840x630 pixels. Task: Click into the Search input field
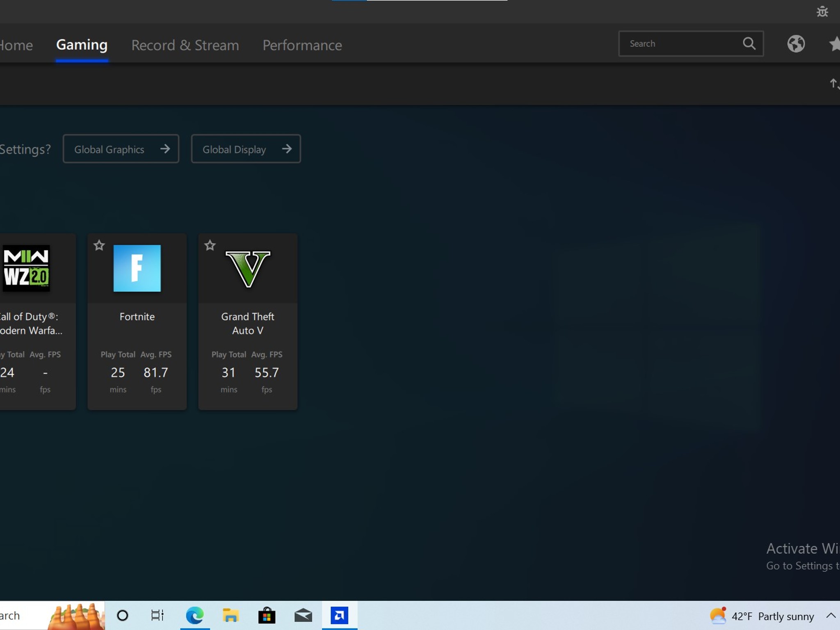[x=691, y=43]
